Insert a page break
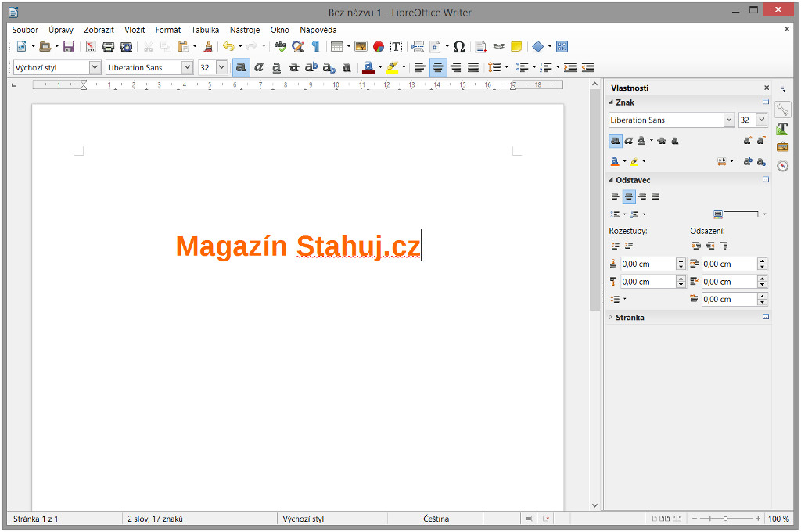The height and width of the screenshot is (532, 801). (418, 46)
